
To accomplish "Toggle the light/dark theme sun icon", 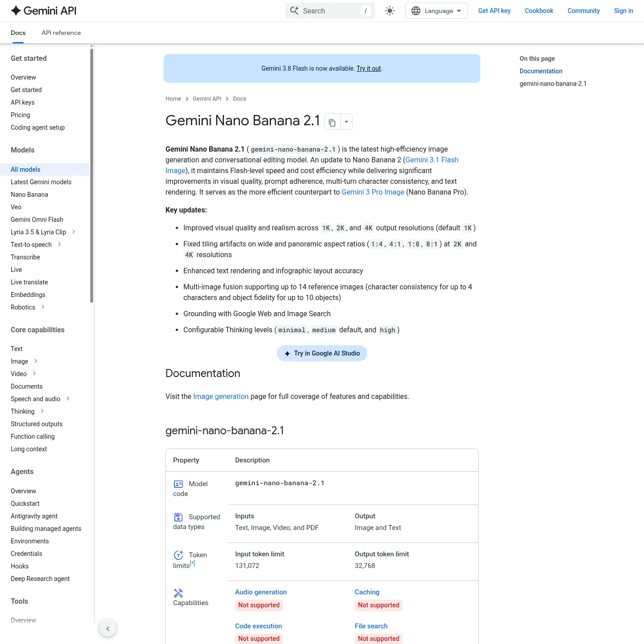I will 390,11.
